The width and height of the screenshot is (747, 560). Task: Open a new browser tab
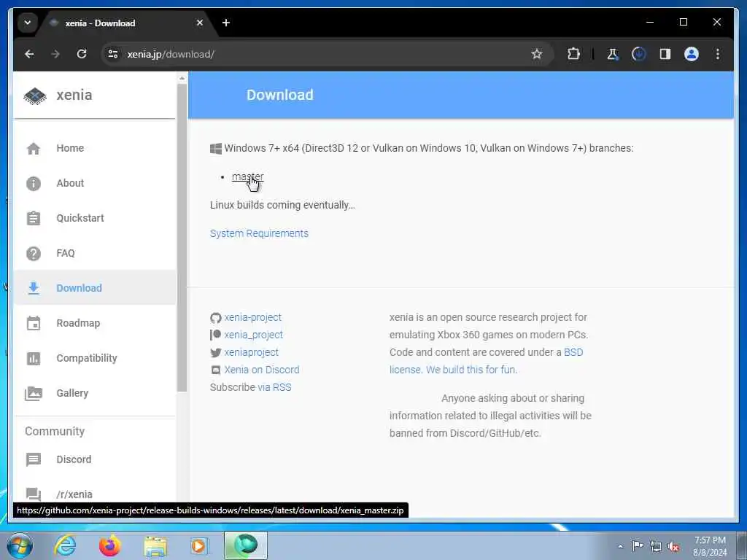point(226,23)
